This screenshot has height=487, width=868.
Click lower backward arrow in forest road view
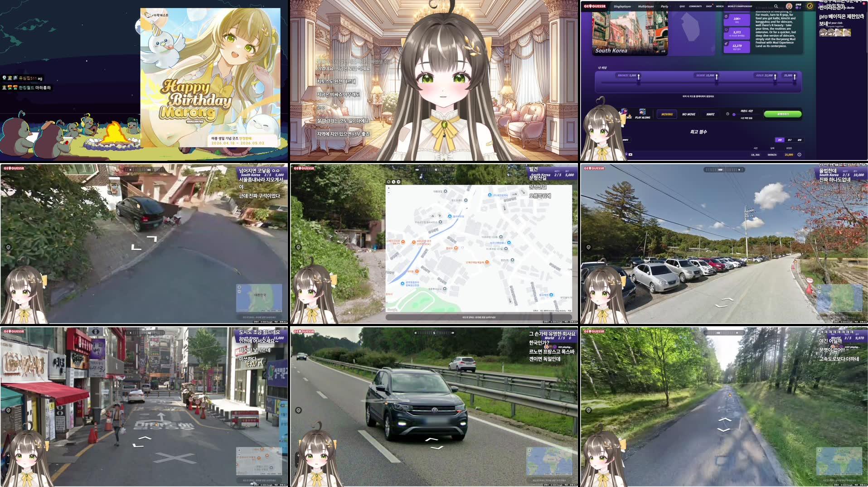pyautogui.click(x=724, y=429)
